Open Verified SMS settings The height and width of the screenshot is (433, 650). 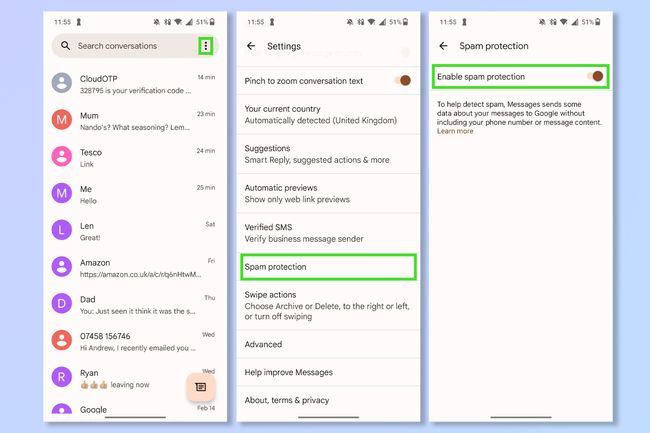(328, 233)
